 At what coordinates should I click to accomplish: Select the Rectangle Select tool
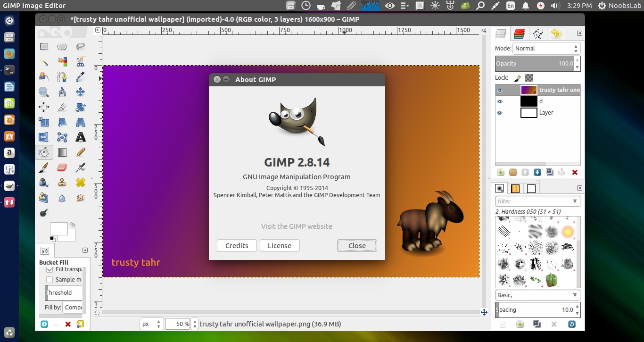coord(43,46)
